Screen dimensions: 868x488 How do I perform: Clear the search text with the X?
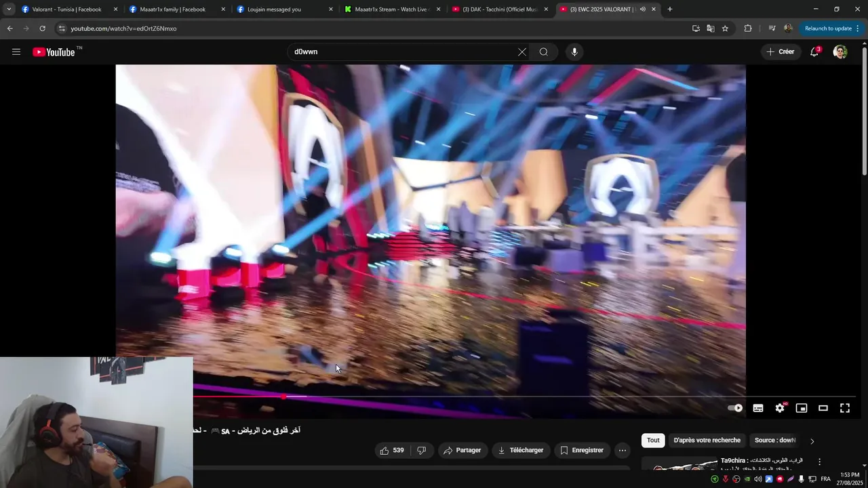[522, 52]
